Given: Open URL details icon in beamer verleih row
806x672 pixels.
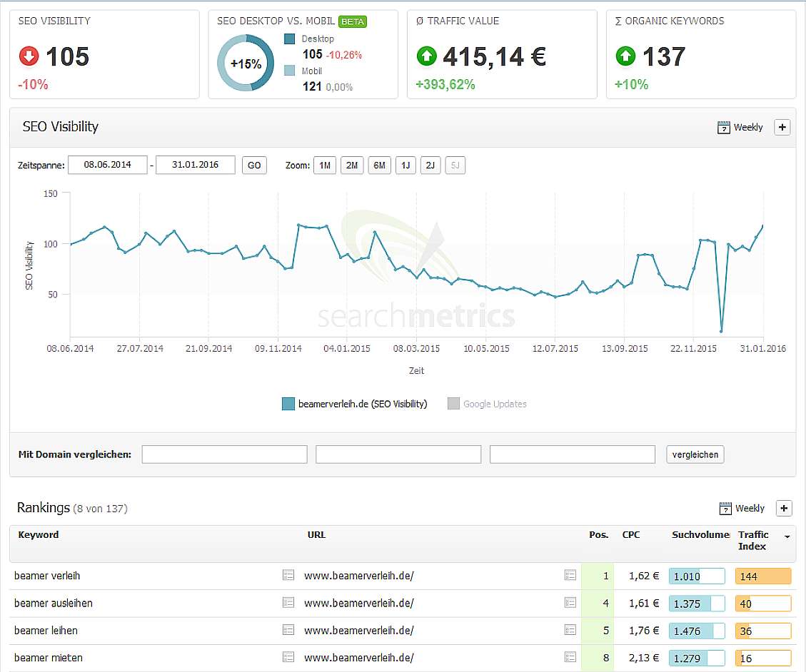Looking at the screenshot, I should tap(570, 575).
